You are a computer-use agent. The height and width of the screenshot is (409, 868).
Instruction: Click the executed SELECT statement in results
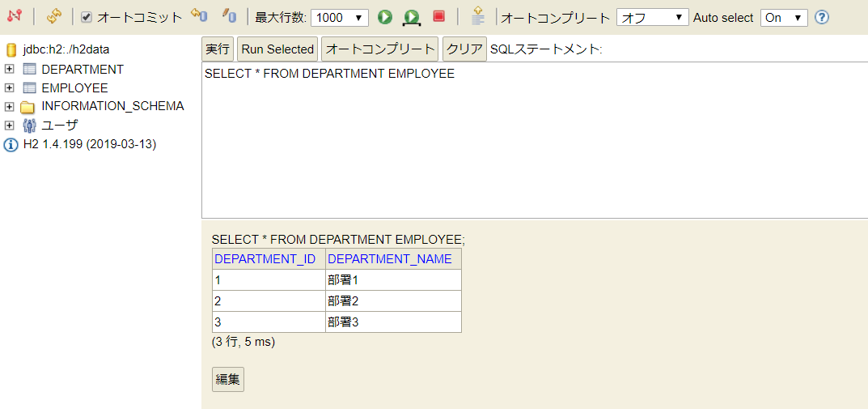tap(339, 240)
